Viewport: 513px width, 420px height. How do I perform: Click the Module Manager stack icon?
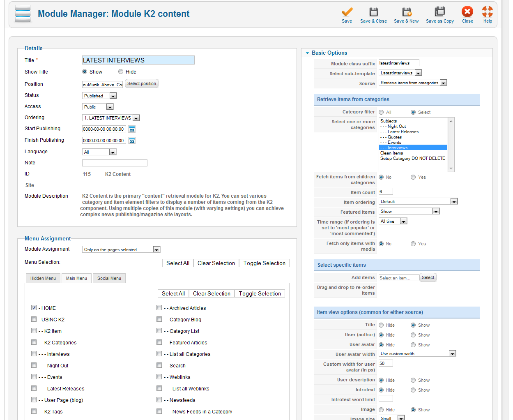tap(23, 14)
